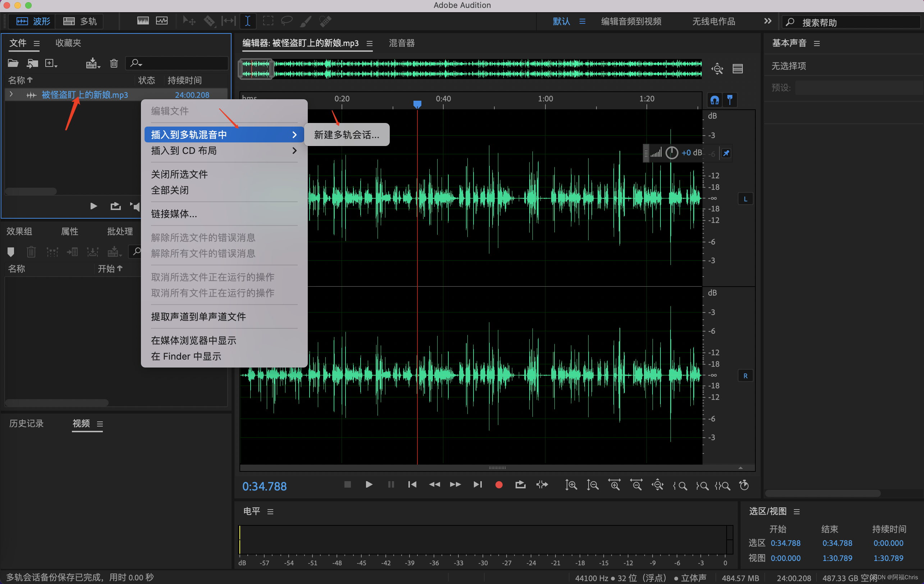Show spectral frequency display
Viewport: 924px width, 584px height.
click(143, 21)
